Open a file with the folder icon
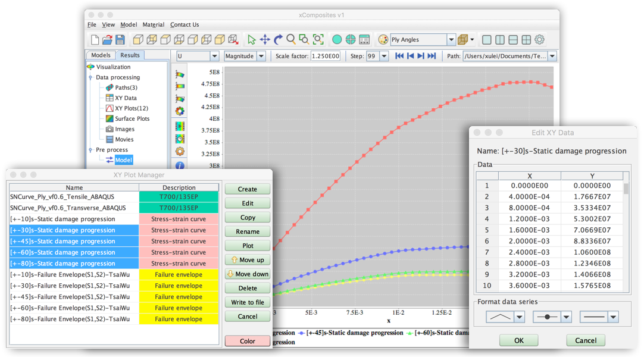Viewport: 644px width, 357px height. coord(107,40)
